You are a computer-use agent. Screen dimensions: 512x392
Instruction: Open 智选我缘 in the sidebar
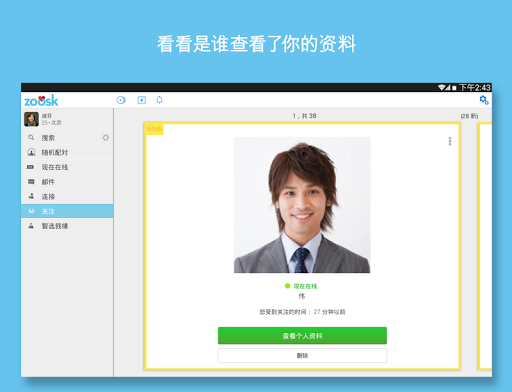67,226
